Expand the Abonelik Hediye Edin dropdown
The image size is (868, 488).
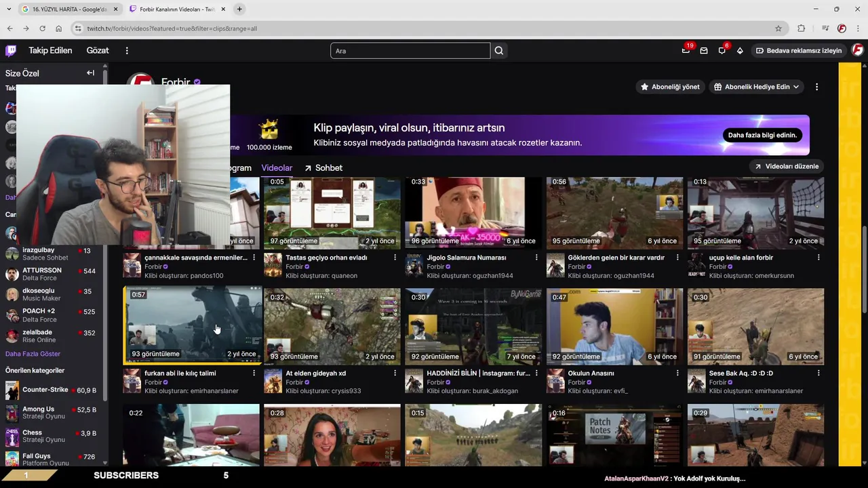pyautogui.click(x=757, y=87)
